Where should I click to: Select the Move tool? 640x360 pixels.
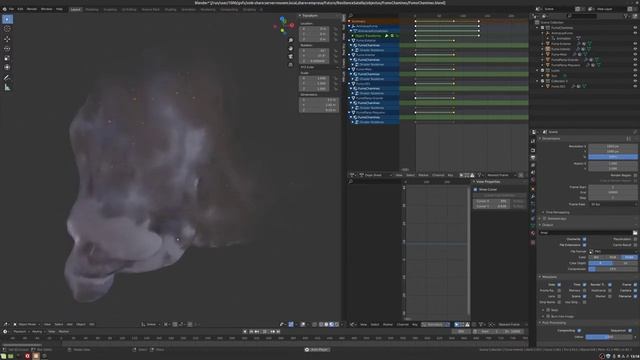click(x=7, y=39)
